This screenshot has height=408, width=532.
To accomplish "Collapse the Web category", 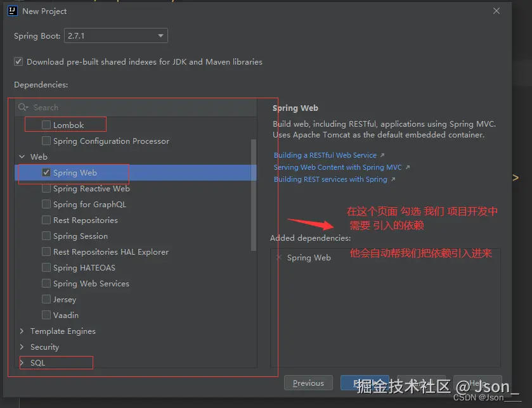I will [x=22, y=156].
